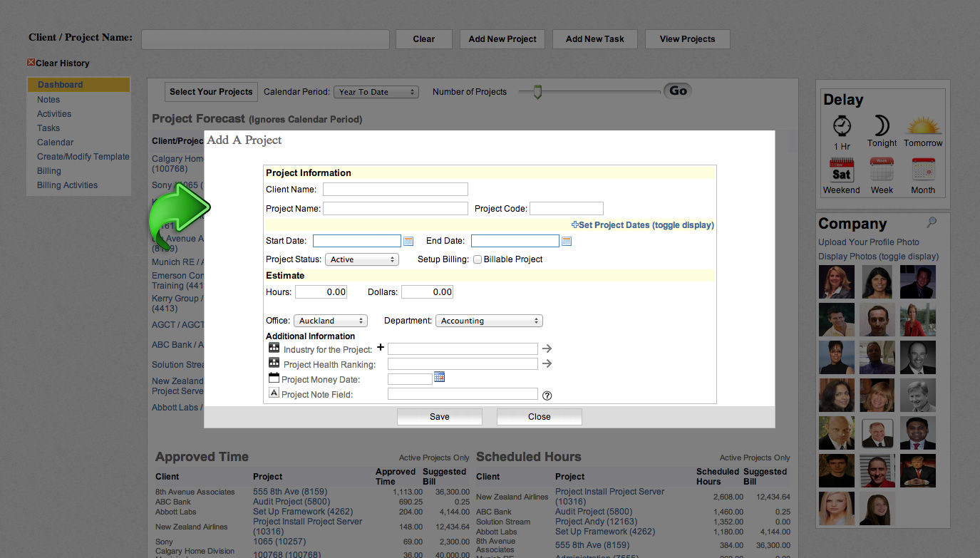This screenshot has width=980, height=558.
Task: Open the End Date calendar picker icon
Action: point(567,242)
